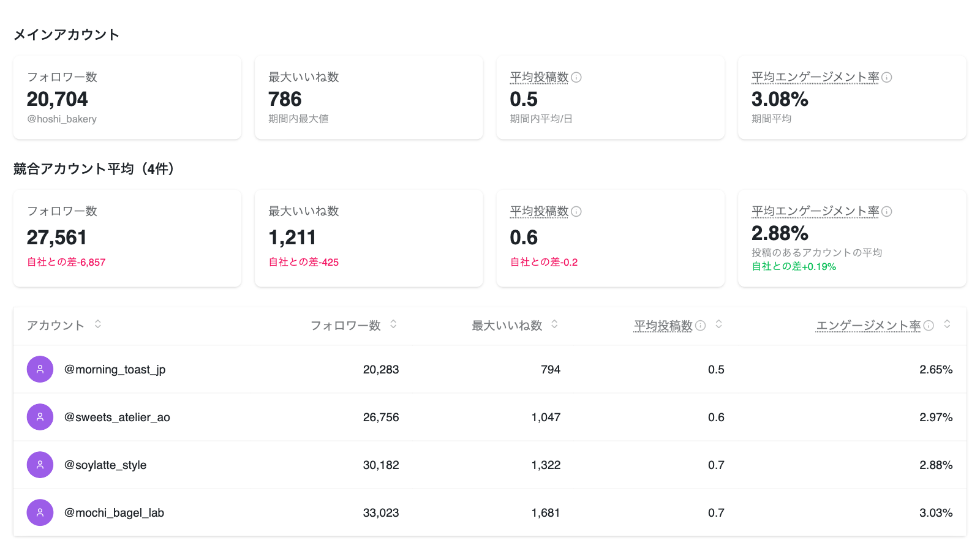Viewport: 980px width, 551px height.
Task: Click avatar icon of @soylatte_style
Action: pyautogui.click(x=40, y=465)
